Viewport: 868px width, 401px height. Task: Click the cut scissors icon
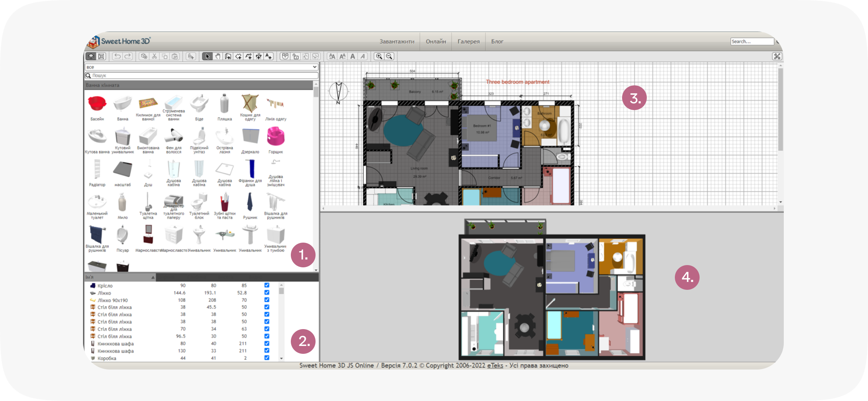pos(154,57)
